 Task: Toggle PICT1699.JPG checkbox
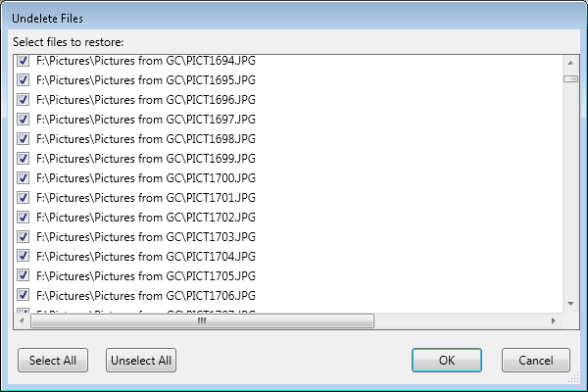23,159
